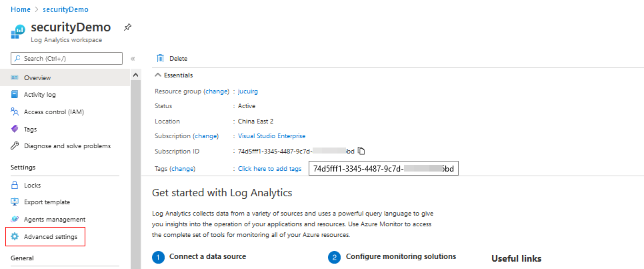The width and height of the screenshot is (644, 269).
Task: Click the Delete button
Action: tap(172, 59)
